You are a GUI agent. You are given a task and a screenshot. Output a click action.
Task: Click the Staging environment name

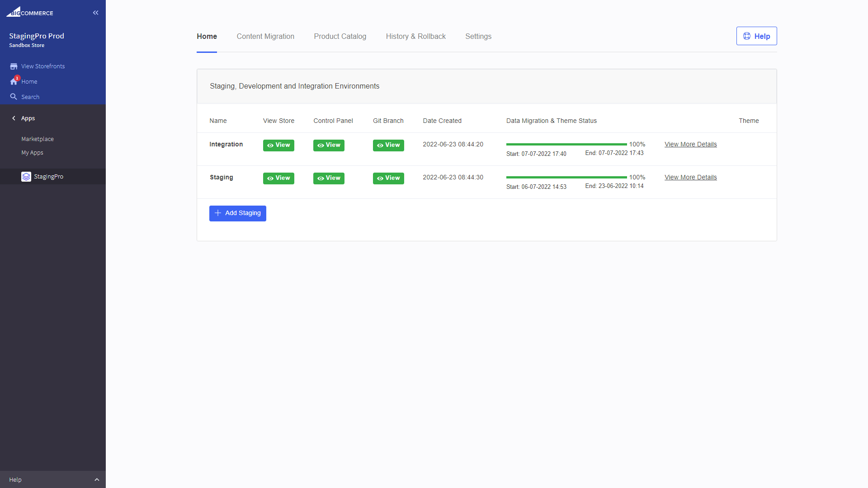click(222, 178)
